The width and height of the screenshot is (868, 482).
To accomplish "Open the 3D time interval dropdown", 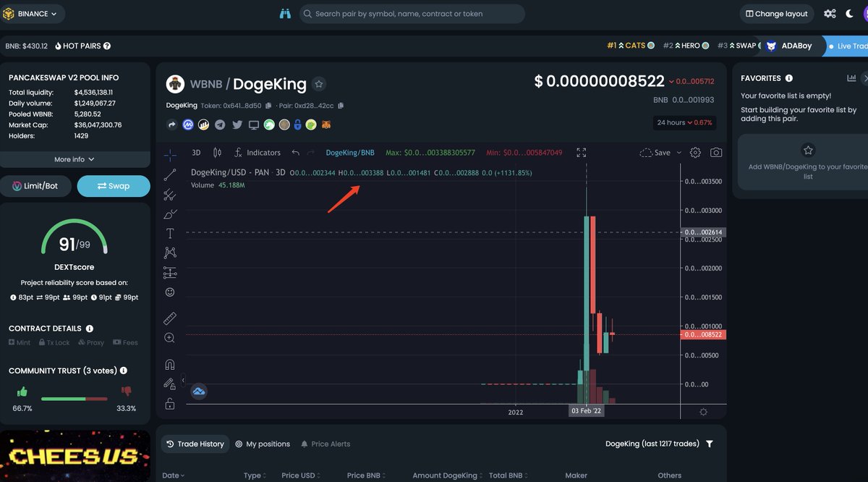I will pyautogui.click(x=196, y=153).
